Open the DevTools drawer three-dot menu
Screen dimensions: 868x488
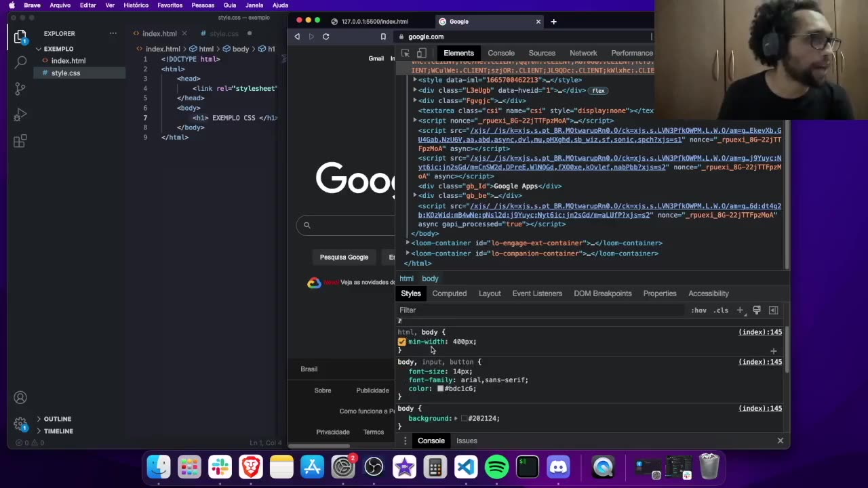pos(405,441)
